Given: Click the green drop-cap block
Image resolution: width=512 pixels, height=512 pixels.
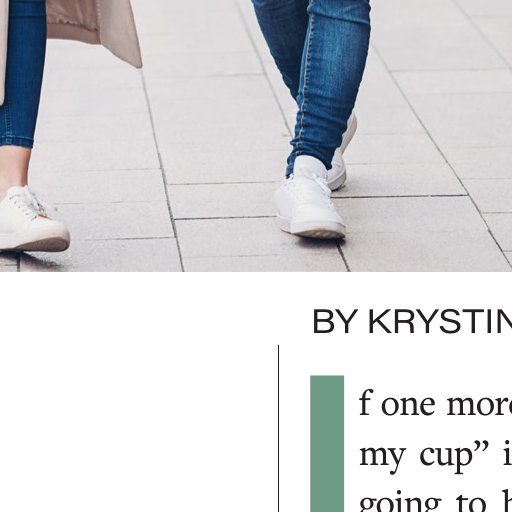Looking at the screenshot, I should [x=327, y=443].
